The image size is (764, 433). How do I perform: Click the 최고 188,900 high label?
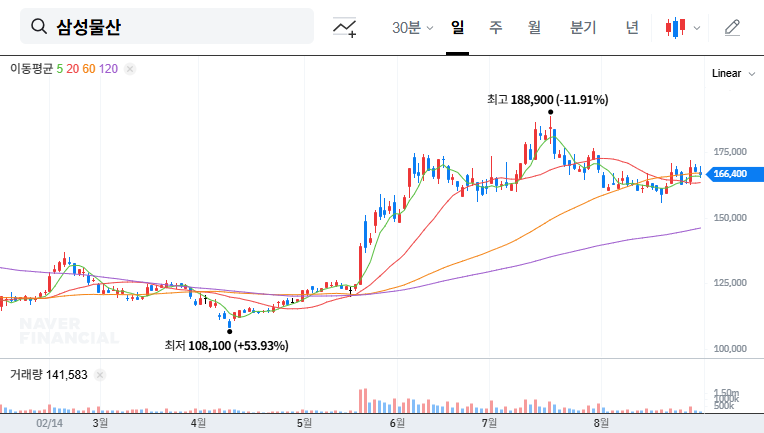pos(548,100)
